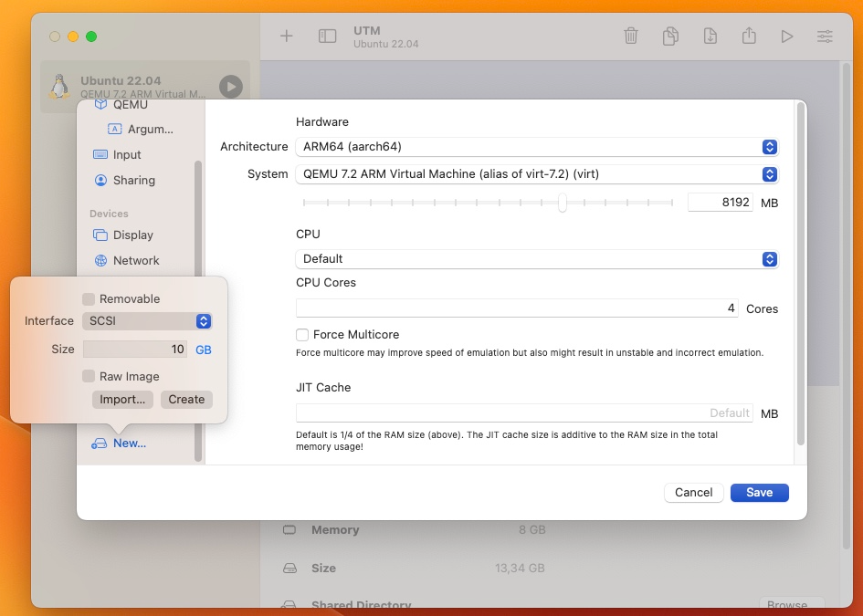The width and height of the screenshot is (863, 616).
Task: Click the memory size slider handle
Action: (562, 203)
